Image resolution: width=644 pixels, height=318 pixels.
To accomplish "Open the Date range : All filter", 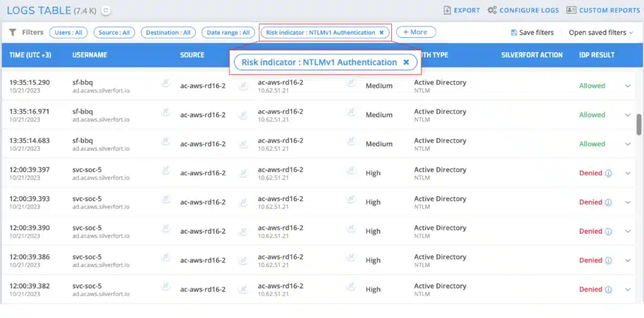I will click(x=228, y=33).
